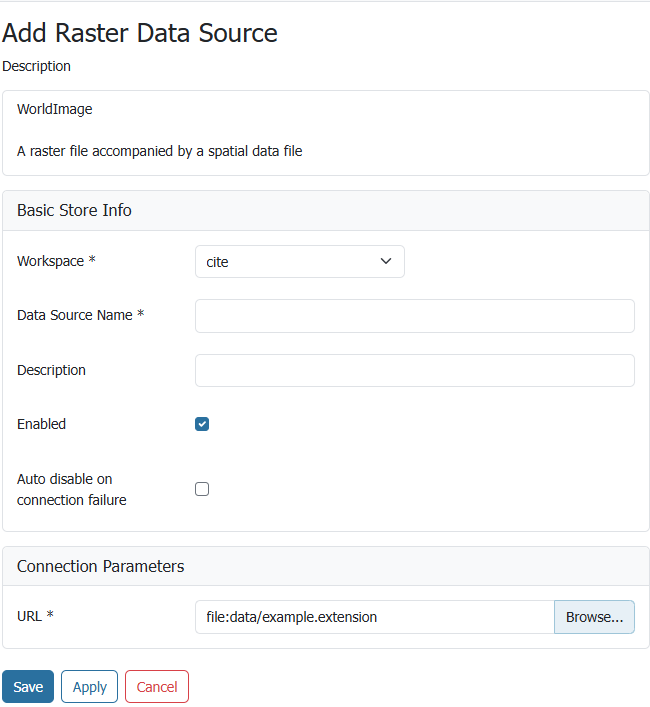Select the Basic Store Info section header
The height and width of the screenshot is (707, 650).
pos(74,210)
